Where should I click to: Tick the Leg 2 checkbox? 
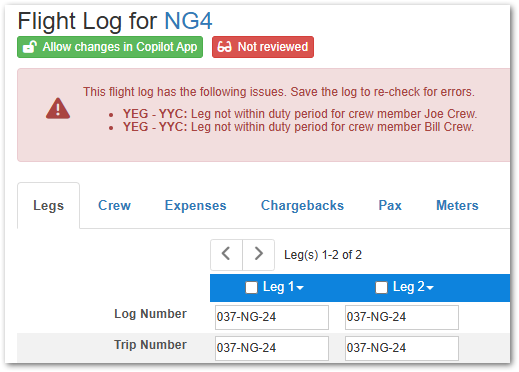pos(381,288)
